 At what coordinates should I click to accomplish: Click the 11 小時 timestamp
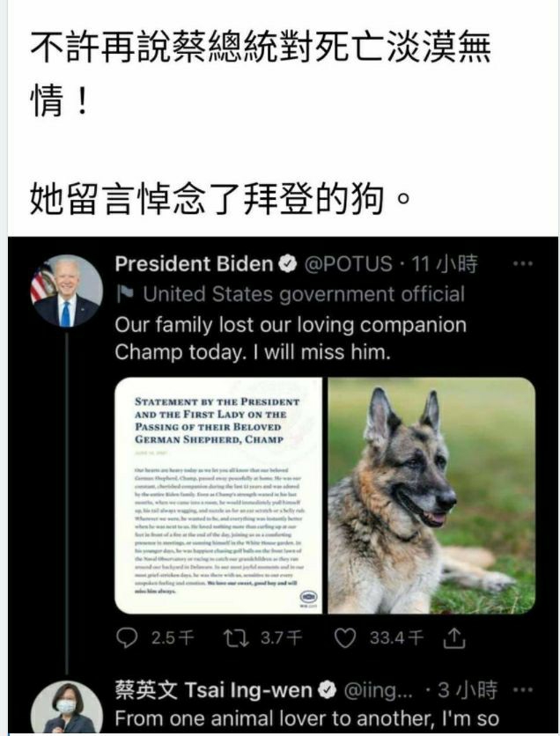(x=444, y=264)
